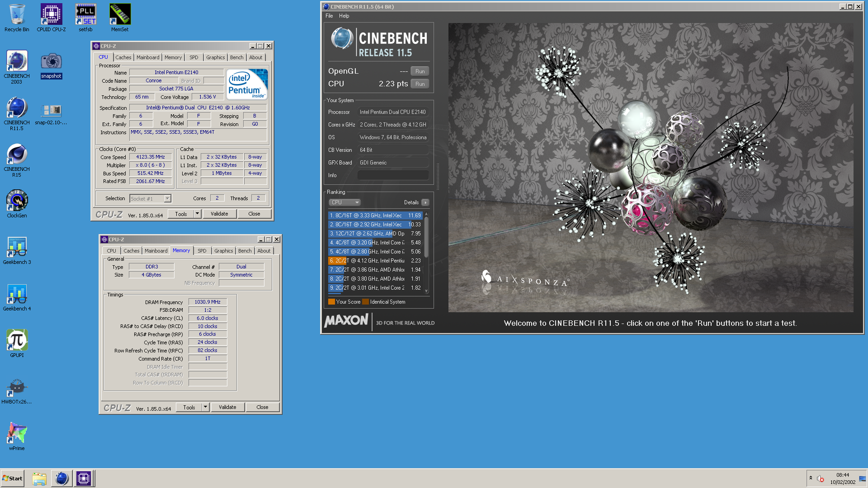This screenshot has height=488, width=868.
Task: Click Close button in upper CPU-Z window
Action: (x=254, y=214)
